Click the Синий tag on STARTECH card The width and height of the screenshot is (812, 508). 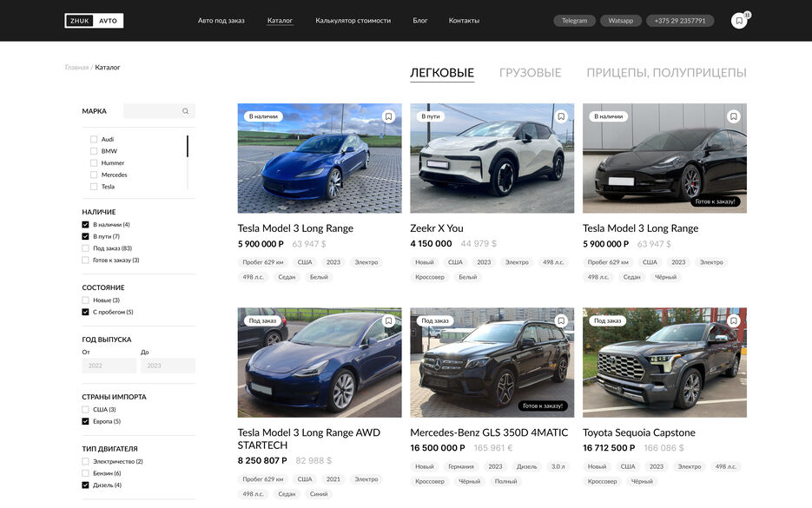(319, 494)
